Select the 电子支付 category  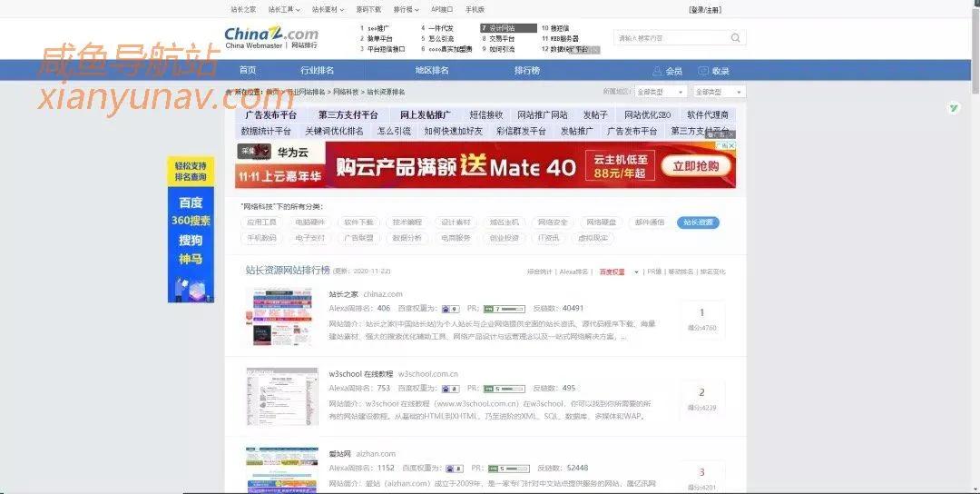[x=310, y=238]
